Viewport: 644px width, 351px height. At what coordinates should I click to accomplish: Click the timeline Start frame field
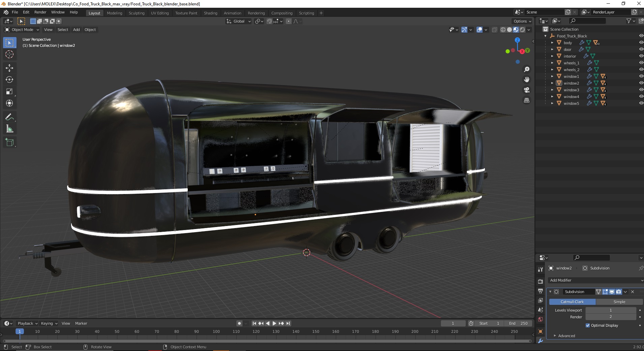pyautogui.click(x=489, y=323)
